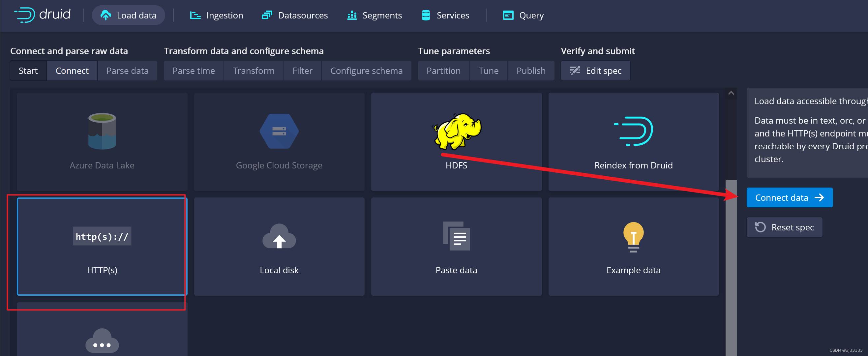The height and width of the screenshot is (356, 868).
Task: Select the cloud with dots source card
Action: pyautogui.click(x=102, y=329)
